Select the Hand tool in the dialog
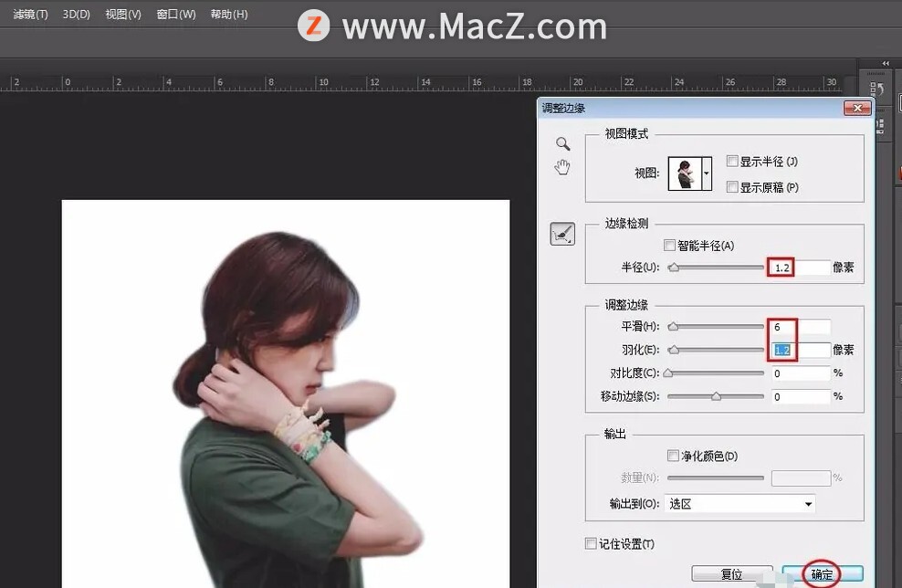This screenshot has width=902, height=588. point(562,166)
